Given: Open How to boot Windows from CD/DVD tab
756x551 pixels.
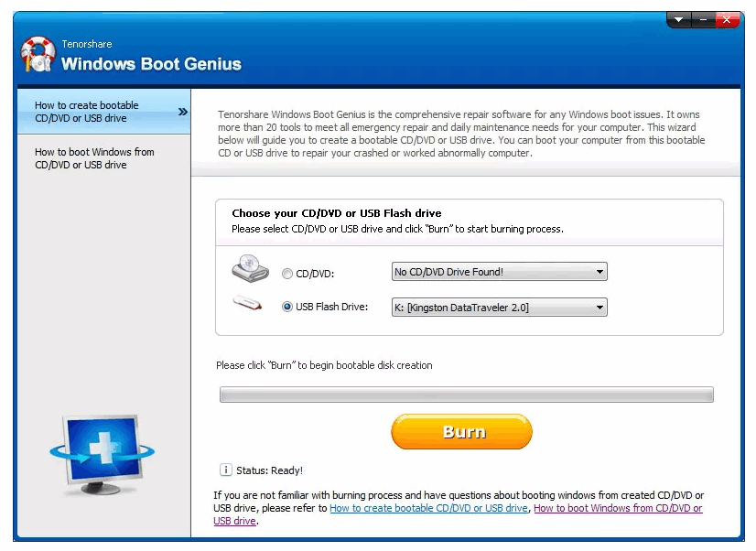Looking at the screenshot, I should pos(104,158).
